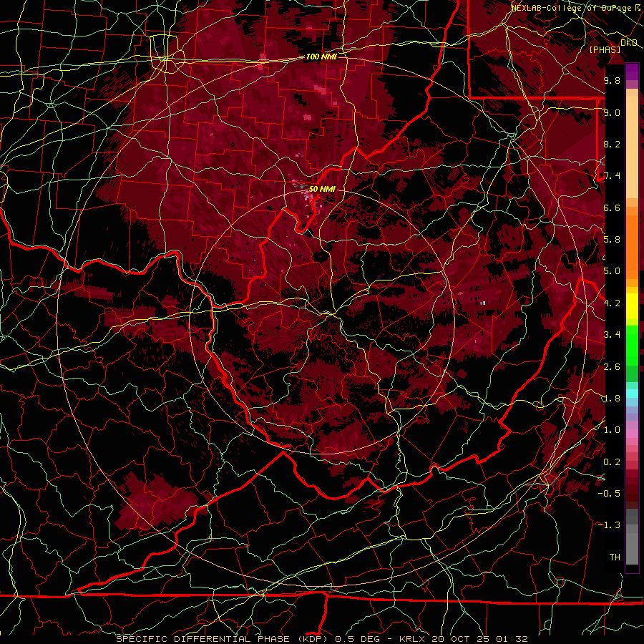
Task: Click the 0.5 DEG elevation text in footer
Action: click(x=357, y=639)
